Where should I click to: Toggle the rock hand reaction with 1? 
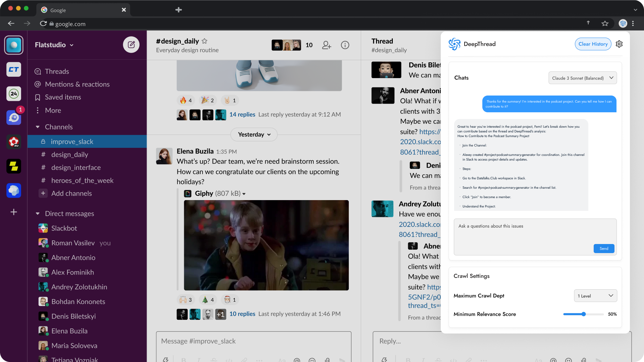(230, 100)
